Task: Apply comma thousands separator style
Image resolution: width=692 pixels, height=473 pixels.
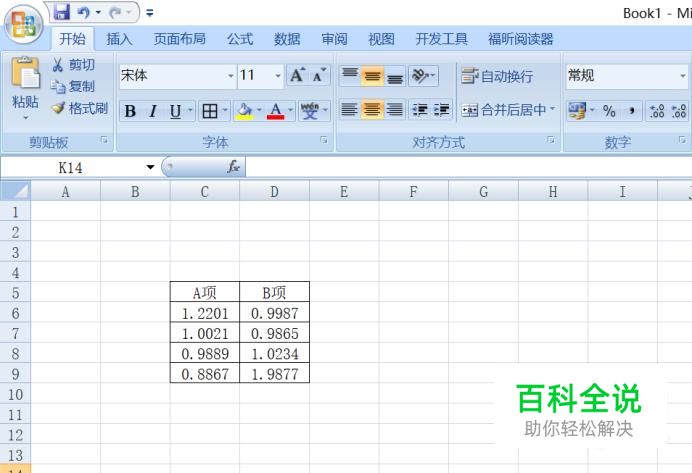Action: tap(632, 111)
